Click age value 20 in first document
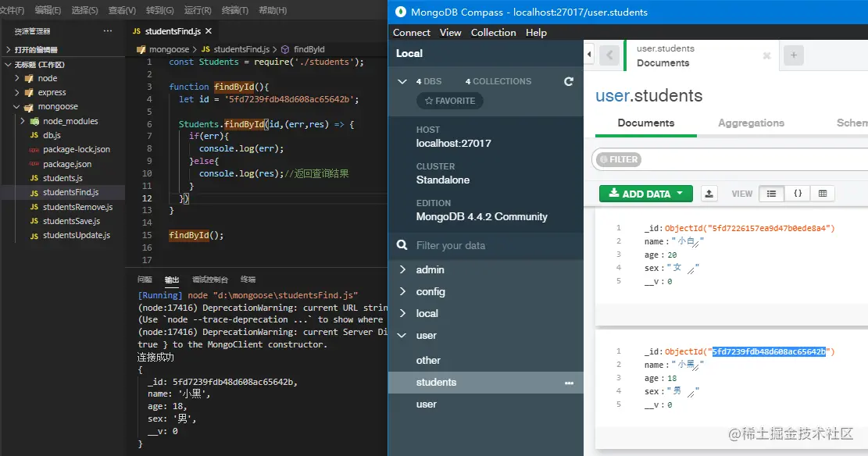The height and width of the screenshot is (456, 868). (671, 255)
